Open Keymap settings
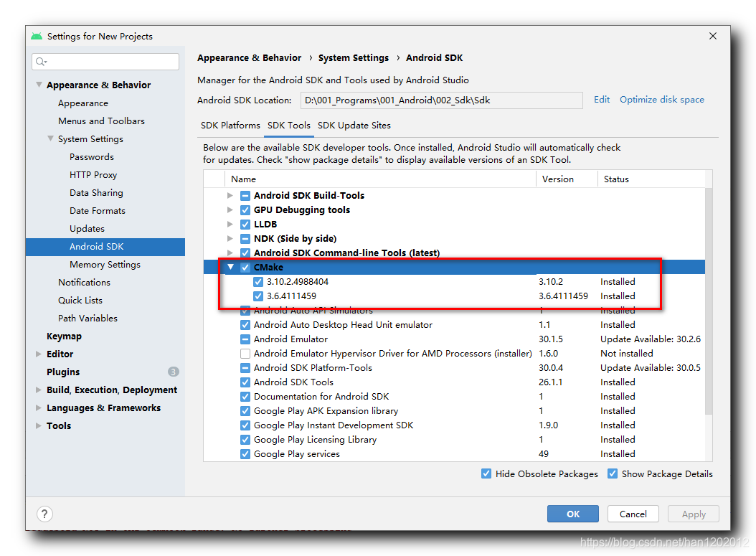This screenshot has width=756, height=556. pos(64,336)
